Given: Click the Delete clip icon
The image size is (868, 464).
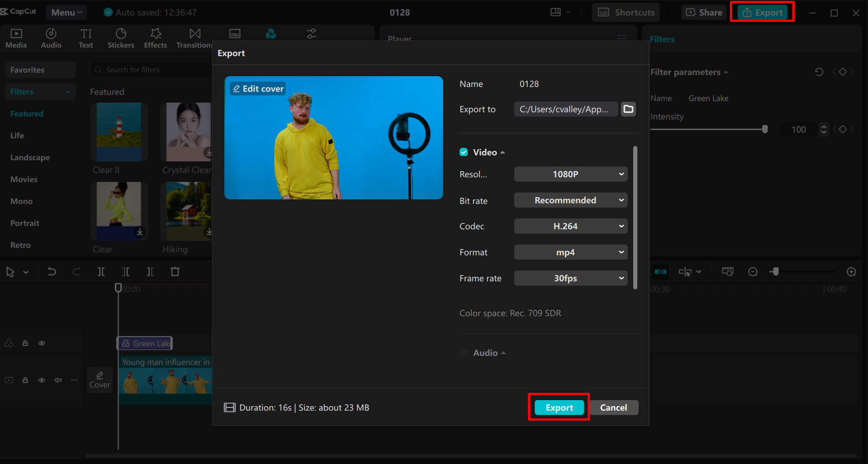Looking at the screenshot, I should click(175, 272).
